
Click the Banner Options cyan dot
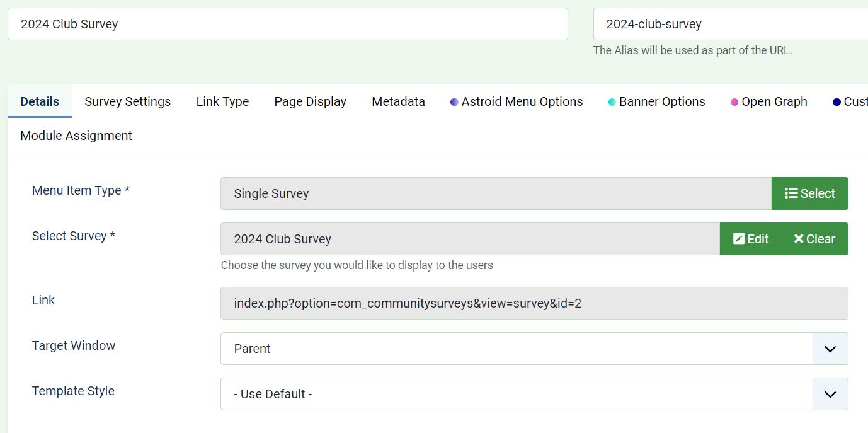[612, 102]
